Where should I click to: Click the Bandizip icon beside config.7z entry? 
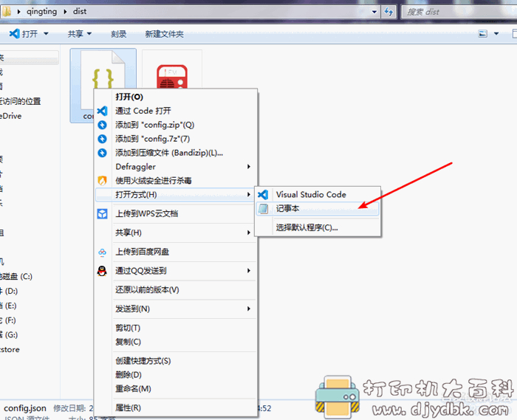point(102,139)
